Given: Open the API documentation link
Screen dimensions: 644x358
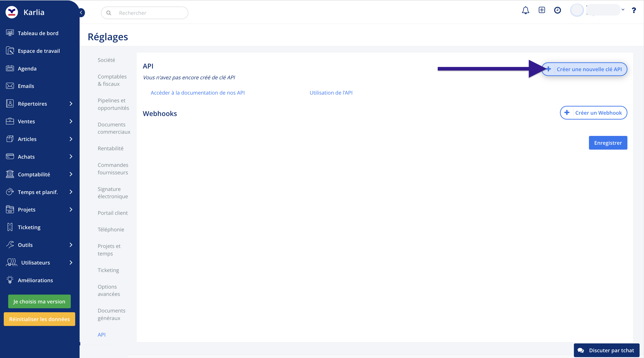Looking at the screenshot, I should (x=197, y=93).
